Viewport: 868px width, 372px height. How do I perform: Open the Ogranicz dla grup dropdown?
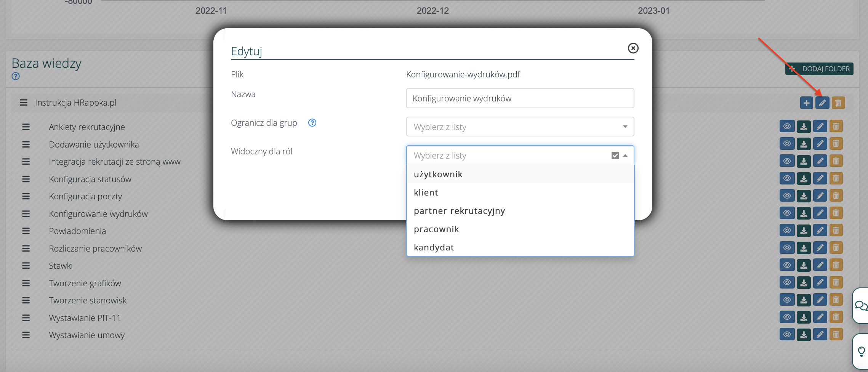coord(520,127)
